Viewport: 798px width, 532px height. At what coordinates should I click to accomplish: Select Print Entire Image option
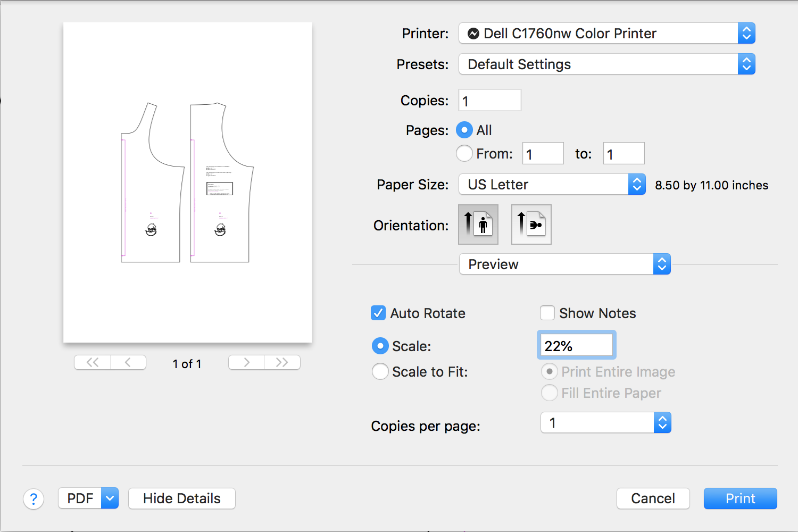coord(550,371)
